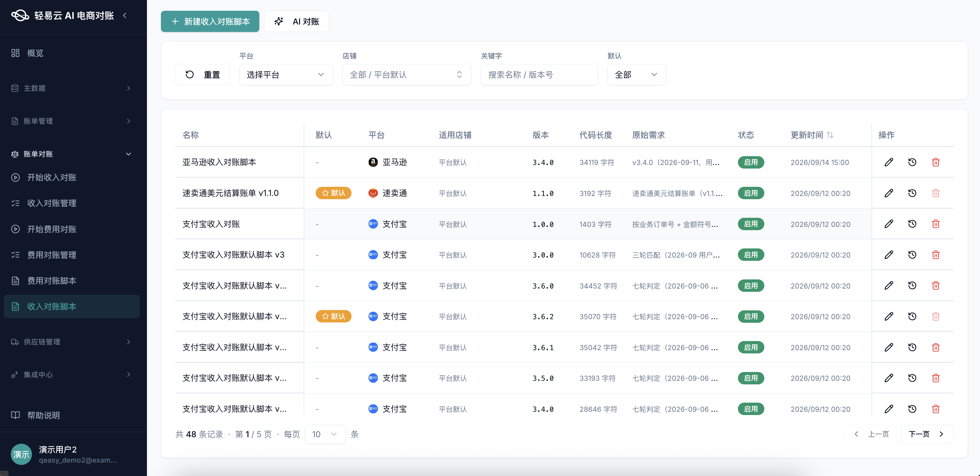Image resolution: width=980 pixels, height=476 pixels.
Task: Reset filters with 重置 button
Action: (202, 75)
